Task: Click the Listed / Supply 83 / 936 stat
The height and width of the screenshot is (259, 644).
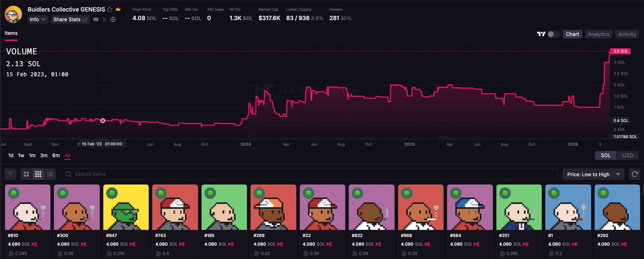Action: click(x=304, y=14)
